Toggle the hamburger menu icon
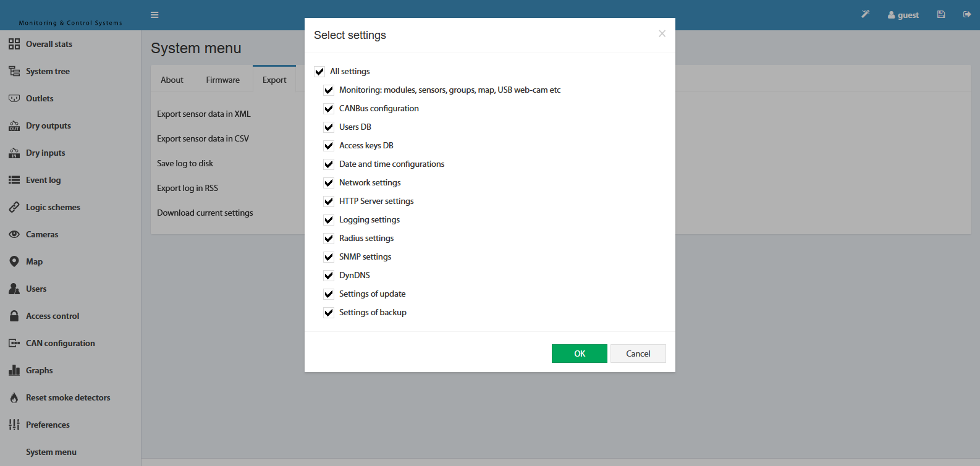 point(154,15)
